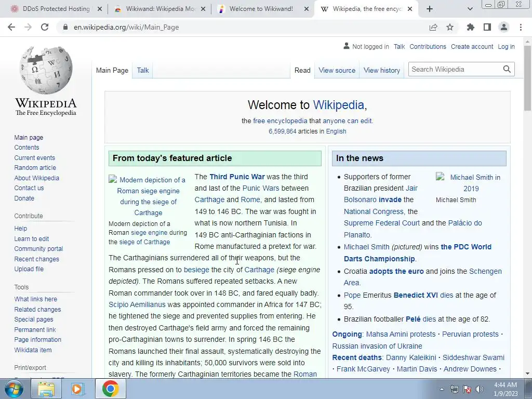Click the Michael Smith in 2019 image

coord(471,182)
